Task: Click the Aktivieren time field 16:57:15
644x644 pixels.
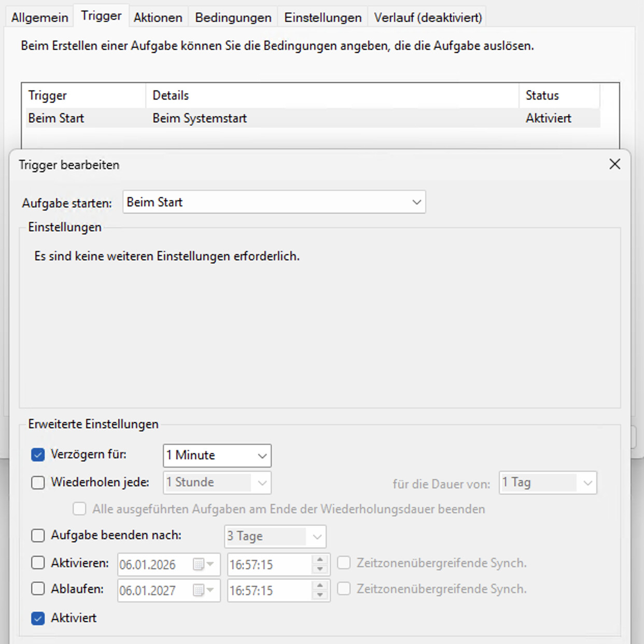Action: (269, 565)
